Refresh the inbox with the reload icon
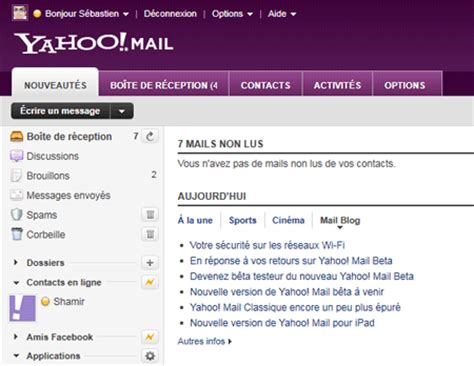 [150, 136]
